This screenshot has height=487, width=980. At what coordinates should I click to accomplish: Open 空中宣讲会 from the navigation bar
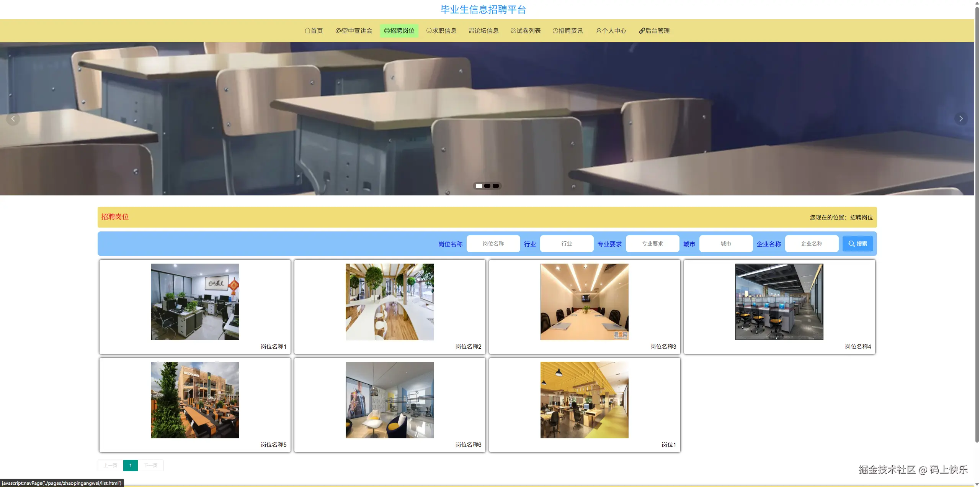(x=354, y=31)
